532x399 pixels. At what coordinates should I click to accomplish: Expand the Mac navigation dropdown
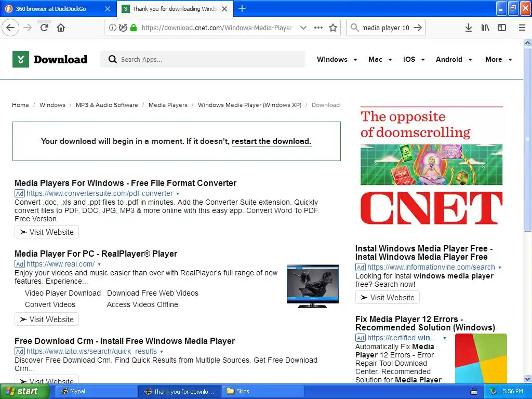(x=390, y=60)
